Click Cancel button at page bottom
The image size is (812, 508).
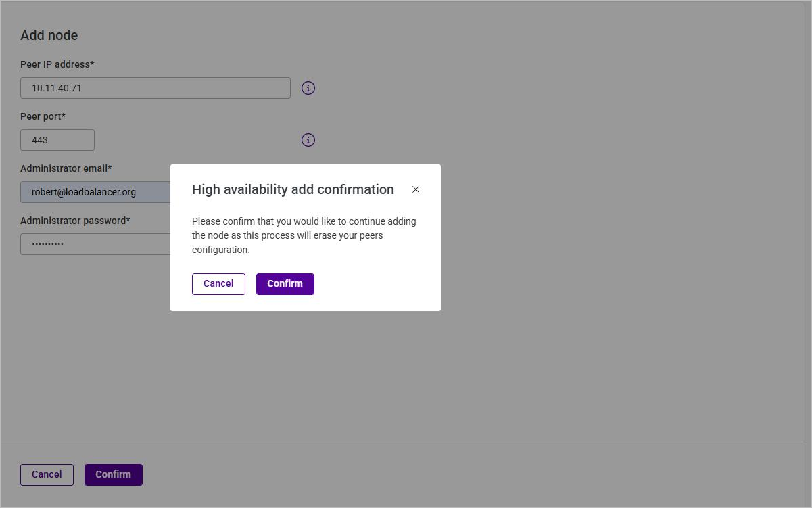[47, 475]
